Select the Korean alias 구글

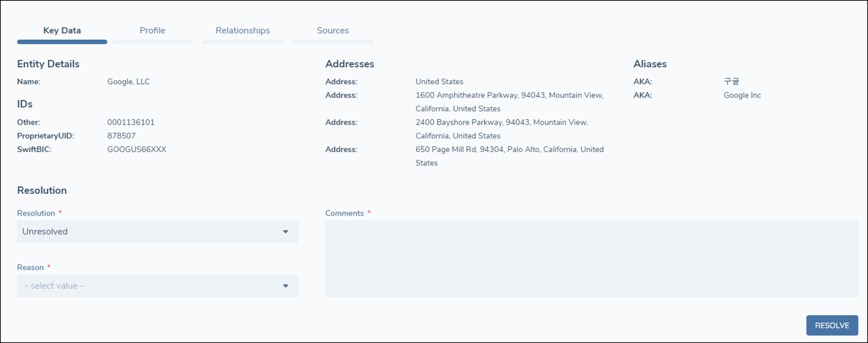731,82
